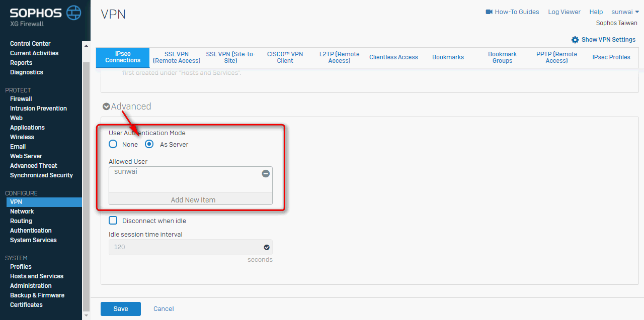Open the Bookmarks tab
The width and height of the screenshot is (644, 320).
(x=448, y=57)
